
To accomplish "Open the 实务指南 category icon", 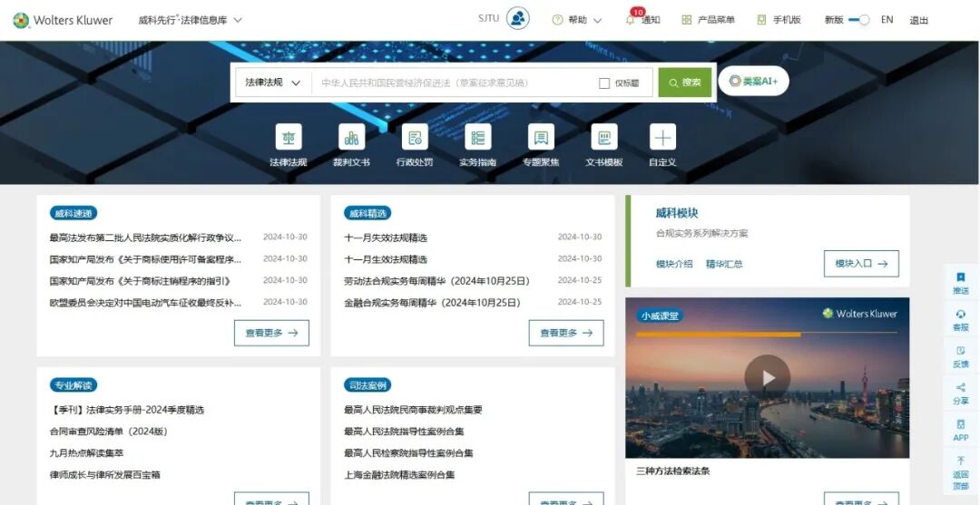I will click(477, 138).
